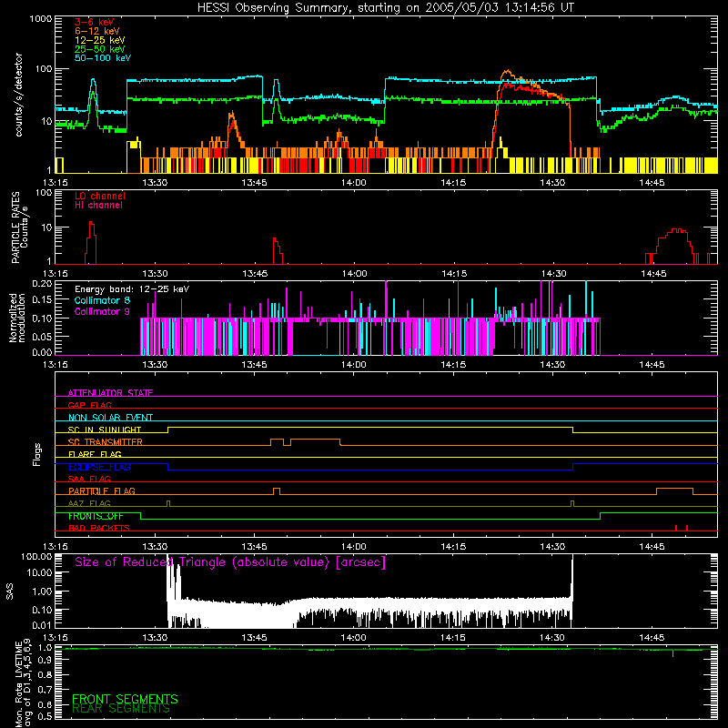Click the SC_IN_SUNLIGHT rising step near 13:32

tap(168, 430)
